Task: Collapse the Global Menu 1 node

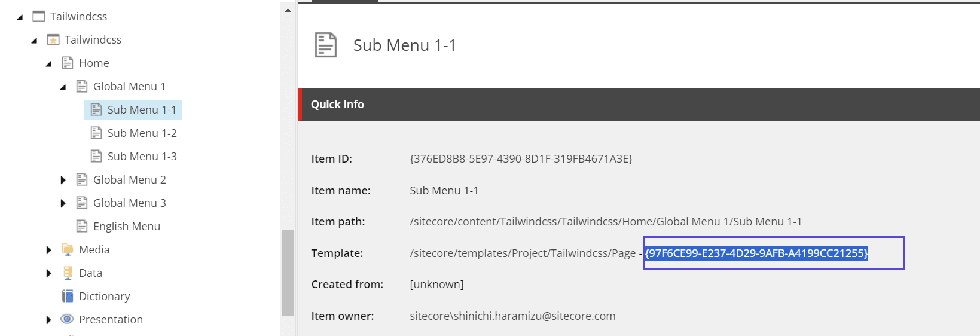Action: pyautogui.click(x=63, y=87)
